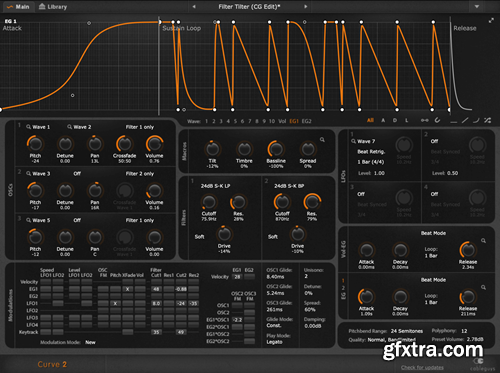500x373 pixels.
Task: Open LFO 1 '1 Bar (4/4)' length dropdown
Action: (x=371, y=162)
